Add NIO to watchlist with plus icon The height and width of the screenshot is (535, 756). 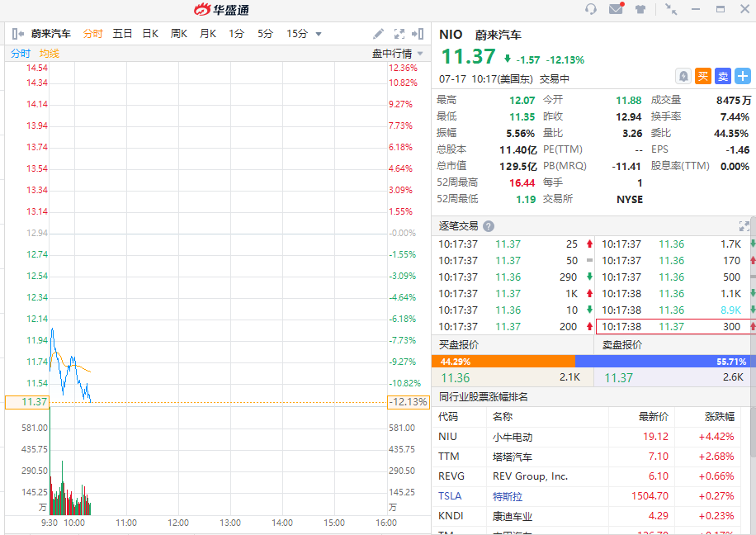tap(743, 76)
